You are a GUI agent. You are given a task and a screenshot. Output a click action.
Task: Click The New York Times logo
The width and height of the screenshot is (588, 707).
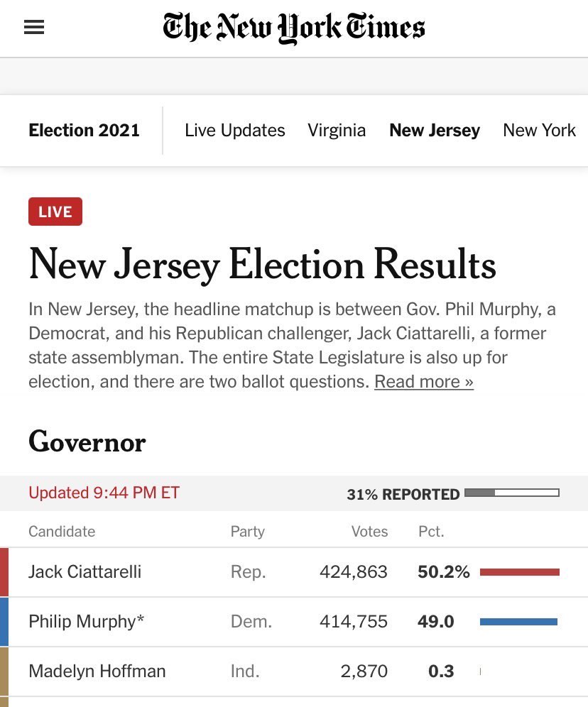294,28
